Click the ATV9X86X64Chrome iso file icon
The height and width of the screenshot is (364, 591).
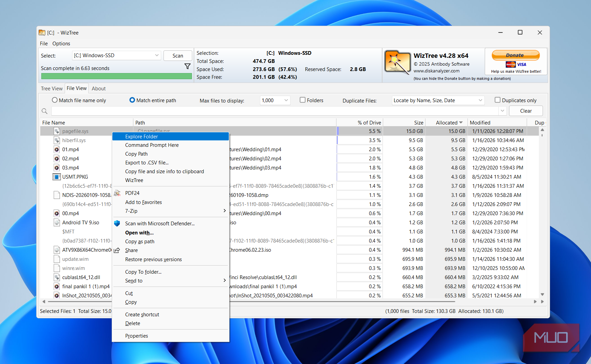click(x=57, y=250)
